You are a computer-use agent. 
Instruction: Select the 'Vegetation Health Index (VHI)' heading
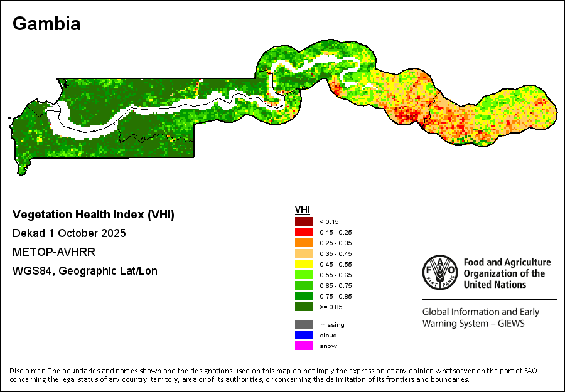tap(94, 215)
